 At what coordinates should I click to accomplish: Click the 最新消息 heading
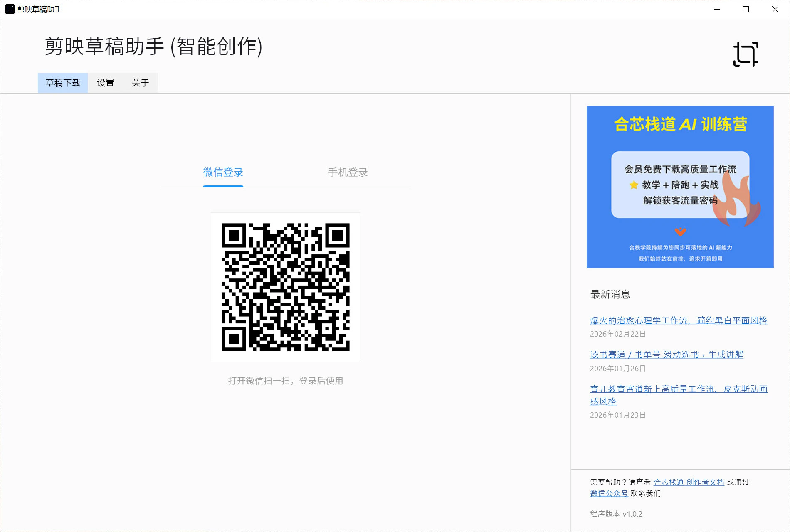tap(610, 294)
